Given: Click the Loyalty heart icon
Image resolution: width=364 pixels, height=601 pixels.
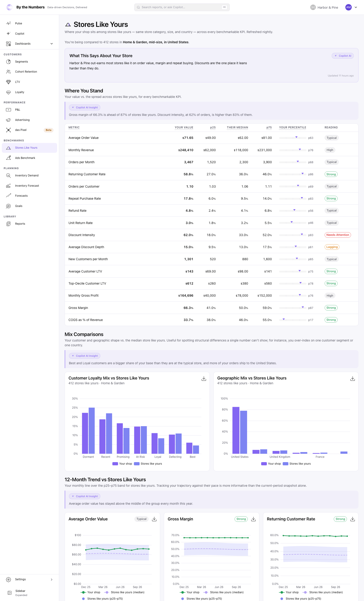Looking at the screenshot, I should (9, 92).
